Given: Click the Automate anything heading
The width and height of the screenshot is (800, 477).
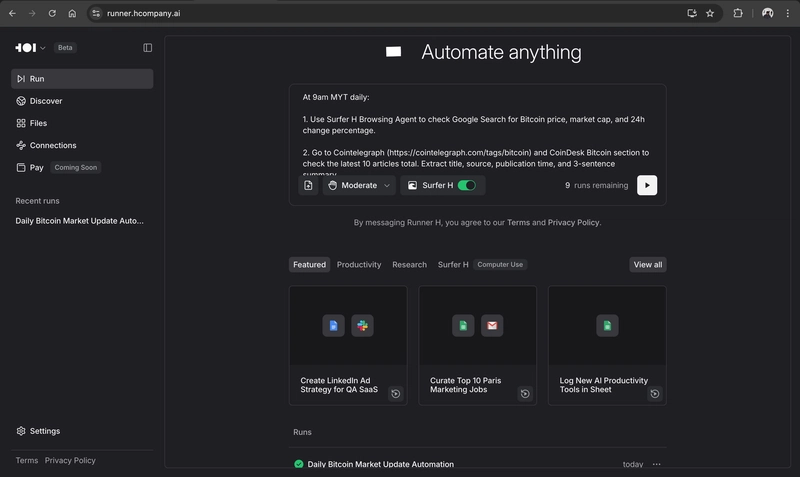Looking at the screenshot, I should [501, 52].
